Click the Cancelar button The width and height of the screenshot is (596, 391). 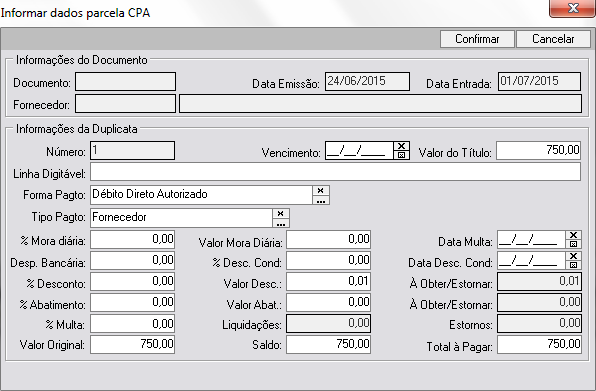pos(553,39)
